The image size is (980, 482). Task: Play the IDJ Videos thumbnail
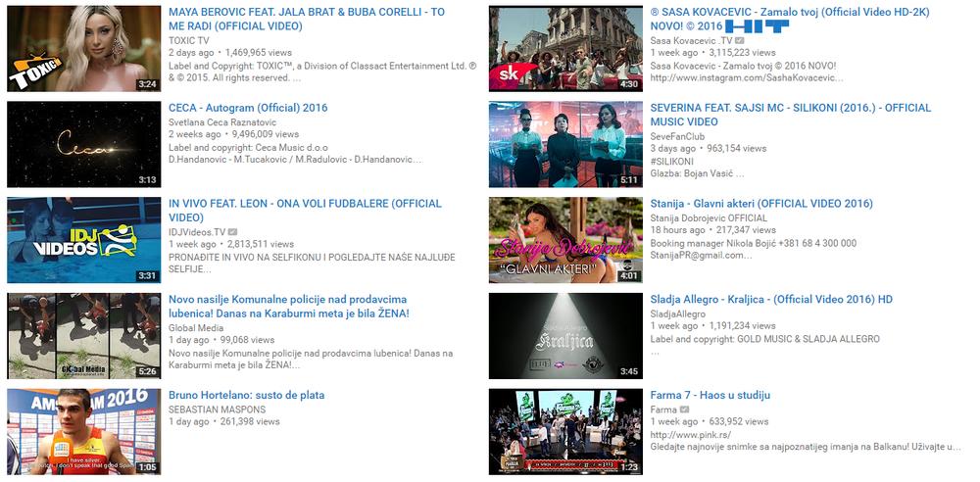coord(84,240)
